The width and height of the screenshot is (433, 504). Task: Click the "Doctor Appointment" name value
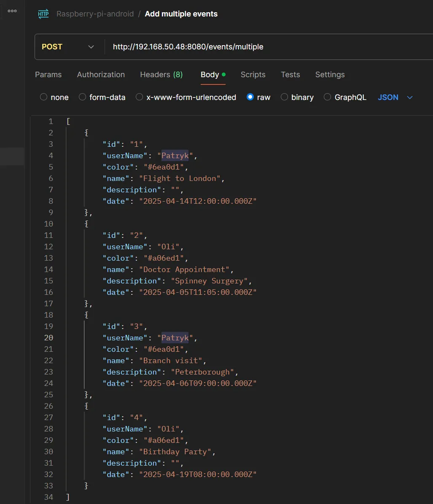point(184,270)
